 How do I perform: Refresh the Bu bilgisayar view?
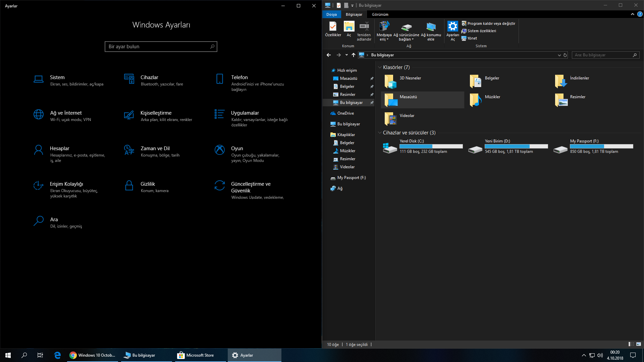565,55
